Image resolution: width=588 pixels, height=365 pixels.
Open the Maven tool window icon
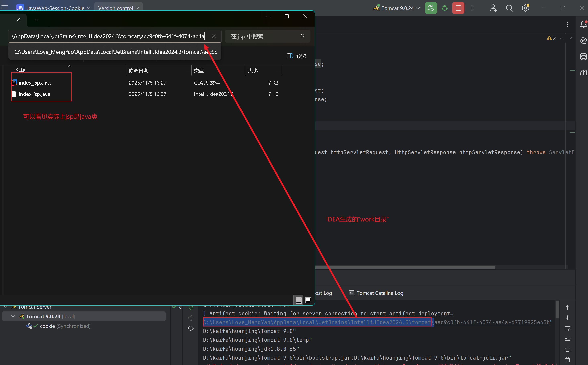[x=583, y=73]
